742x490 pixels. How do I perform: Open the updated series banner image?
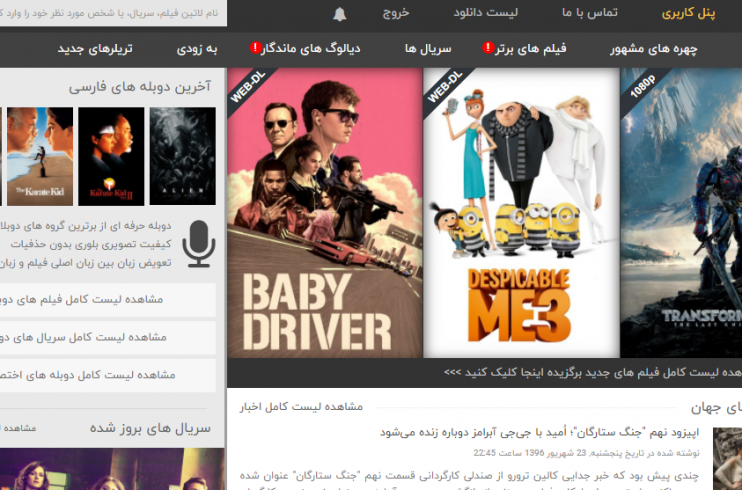112,469
